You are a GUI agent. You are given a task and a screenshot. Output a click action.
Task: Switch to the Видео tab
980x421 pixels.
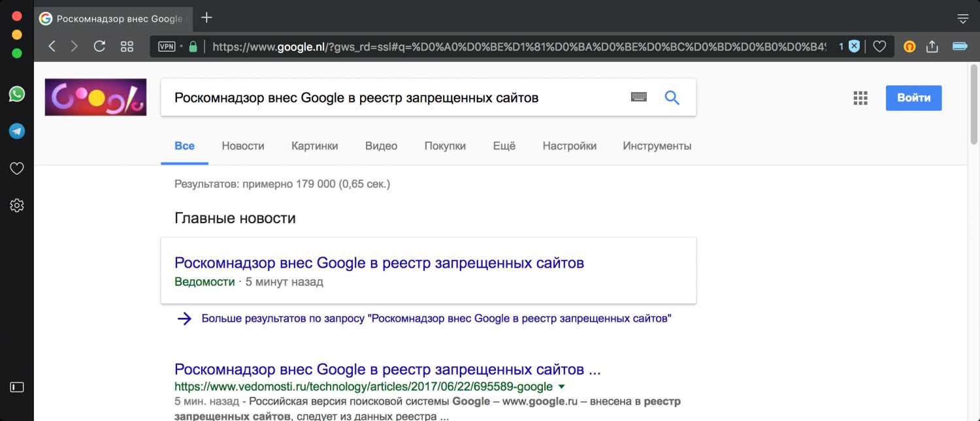(382, 146)
